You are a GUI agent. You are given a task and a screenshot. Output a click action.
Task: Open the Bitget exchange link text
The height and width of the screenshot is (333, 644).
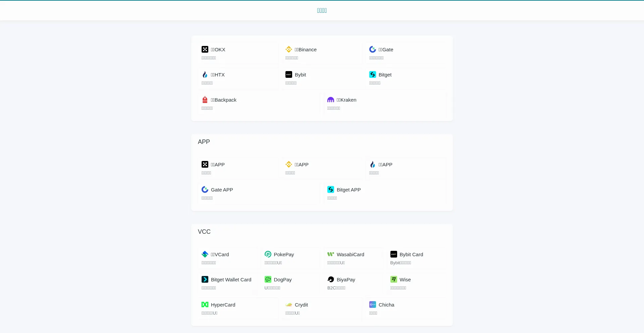385,75
